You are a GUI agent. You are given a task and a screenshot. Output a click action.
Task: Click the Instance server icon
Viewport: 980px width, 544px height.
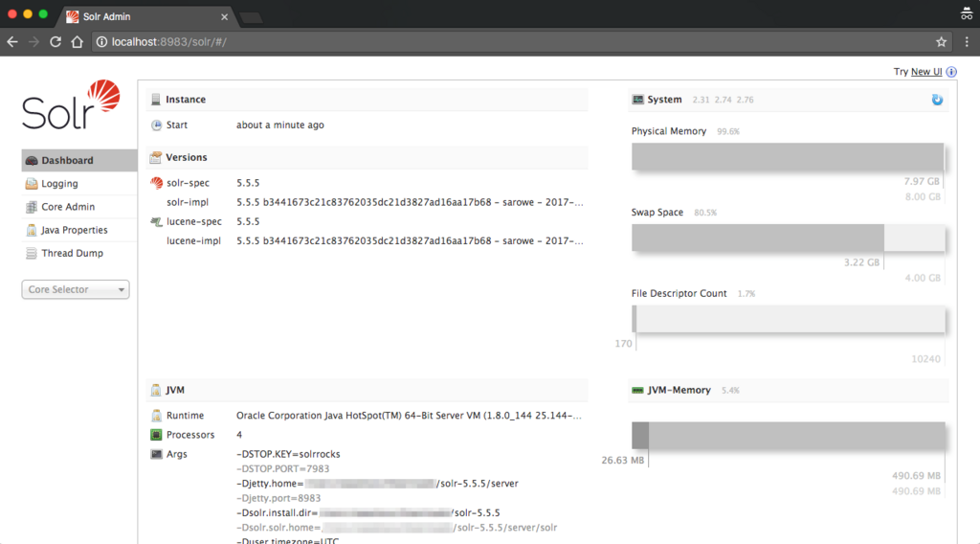pos(156,100)
